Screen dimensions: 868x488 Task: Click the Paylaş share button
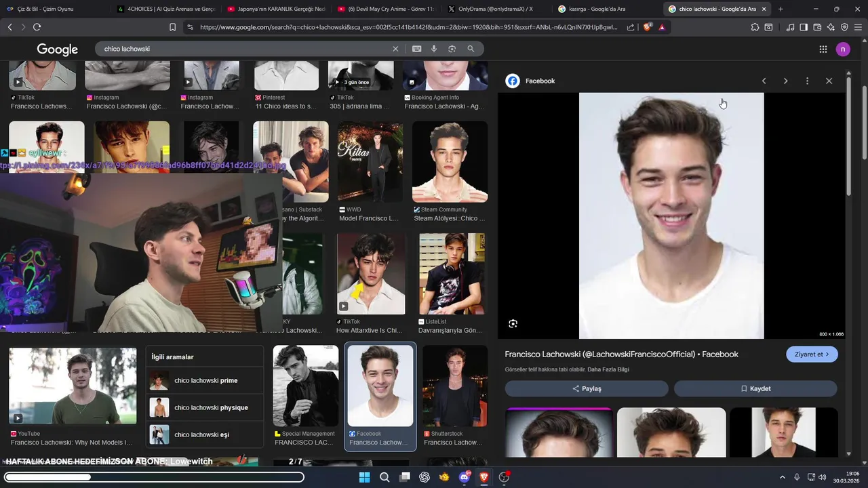tap(587, 388)
